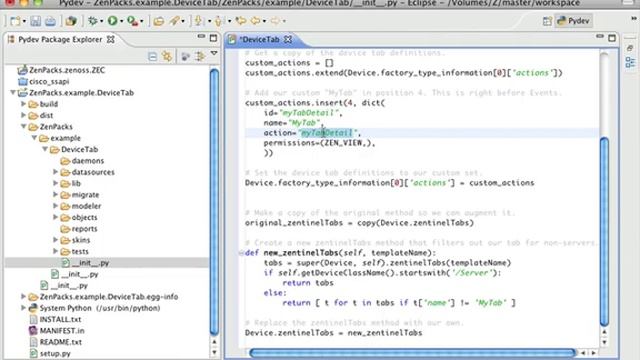The width and height of the screenshot is (640, 360).
Task: Open the Debug configurations dropdown arrow
Action: [x=102, y=21]
